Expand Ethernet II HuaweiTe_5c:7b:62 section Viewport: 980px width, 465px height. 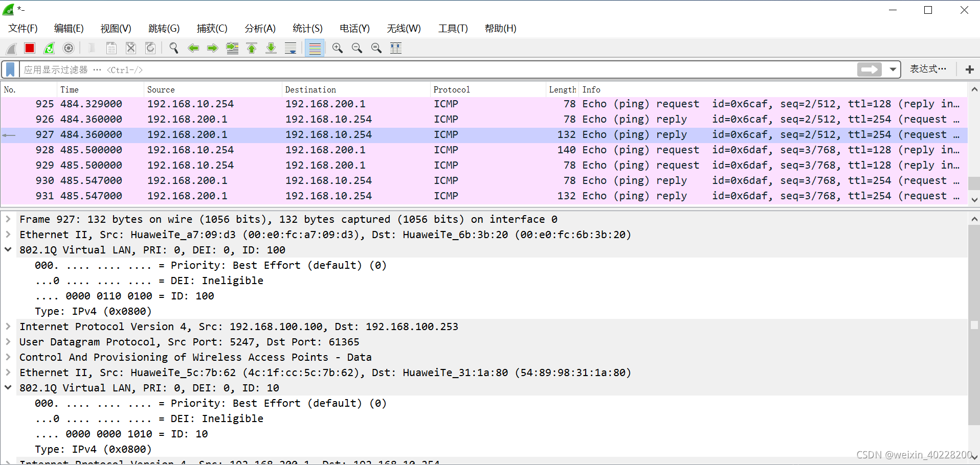coord(8,373)
